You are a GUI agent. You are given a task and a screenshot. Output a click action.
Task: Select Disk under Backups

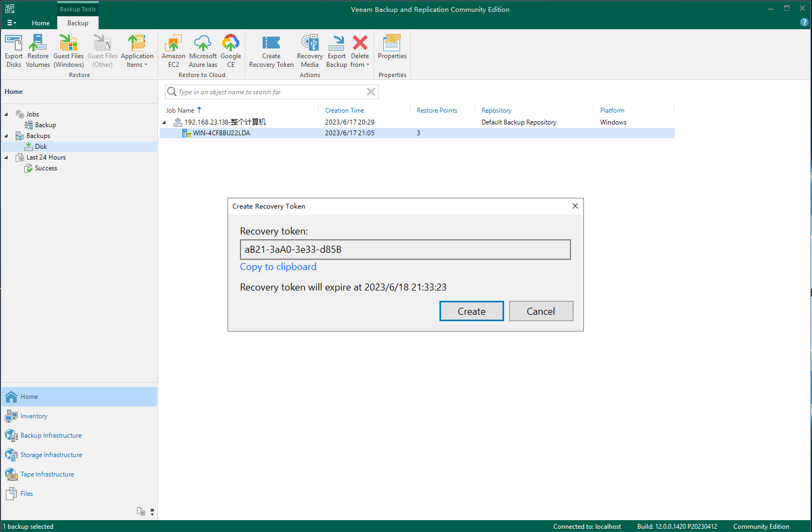click(41, 147)
